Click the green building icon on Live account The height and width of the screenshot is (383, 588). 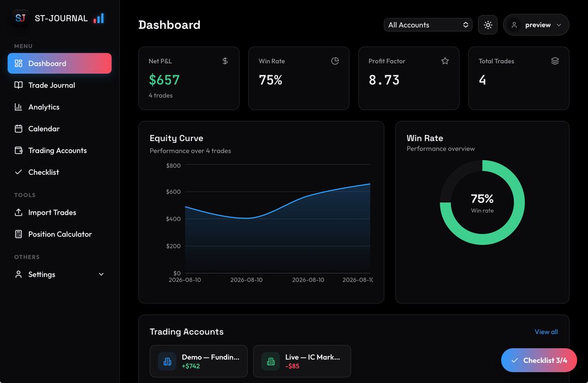pyautogui.click(x=271, y=361)
